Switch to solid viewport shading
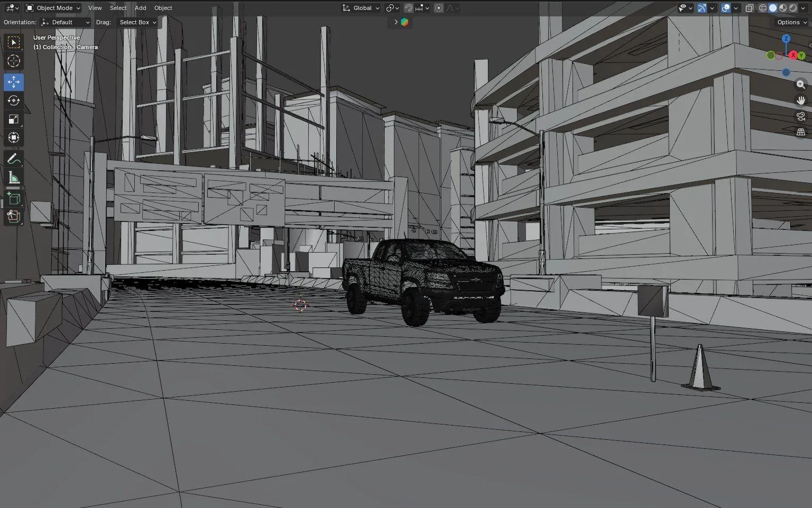Viewport: 812px width, 508px height. pyautogui.click(x=773, y=8)
